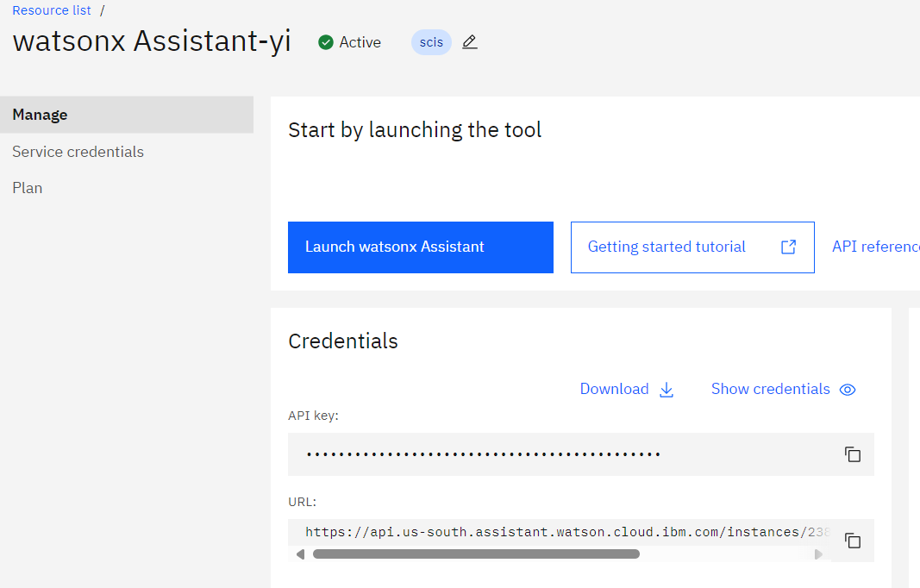Click the scis tag chip
Viewport: 920px width, 588px height.
(x=431, y=42)
